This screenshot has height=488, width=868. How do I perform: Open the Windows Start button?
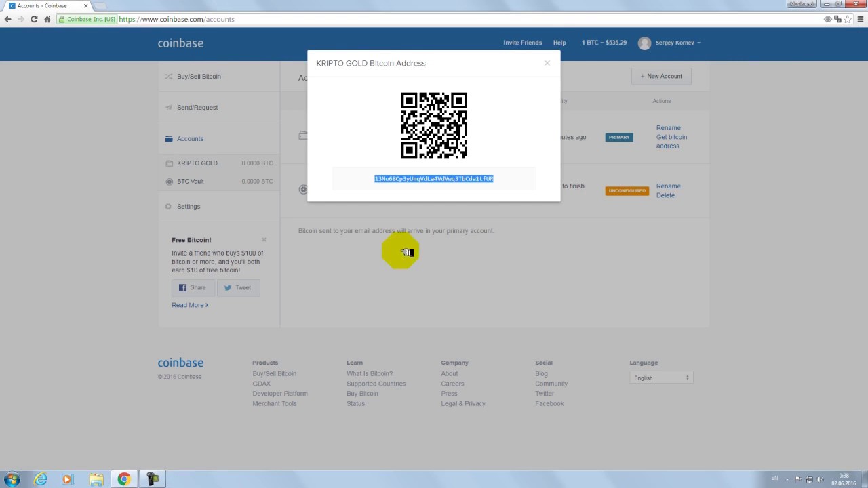click(12, 479)
